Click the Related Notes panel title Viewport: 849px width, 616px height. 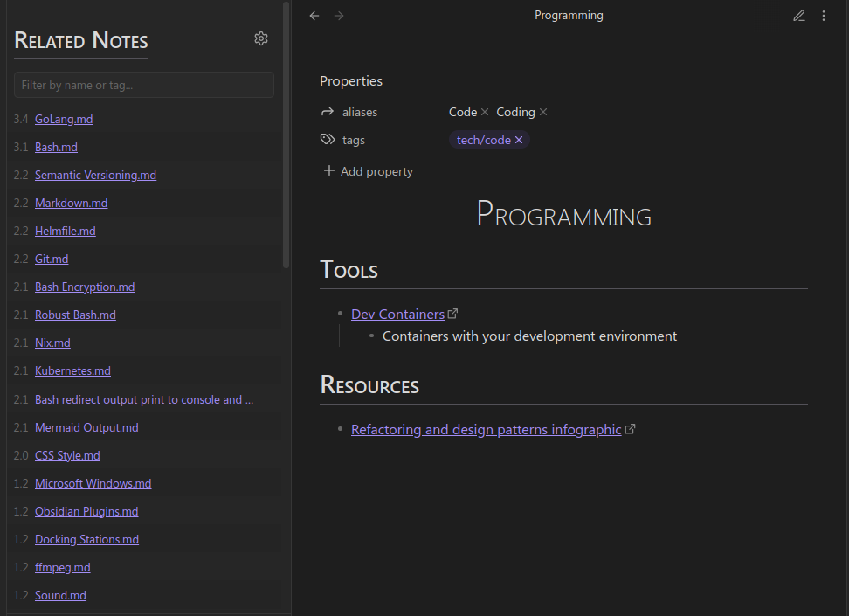point(81,41)
